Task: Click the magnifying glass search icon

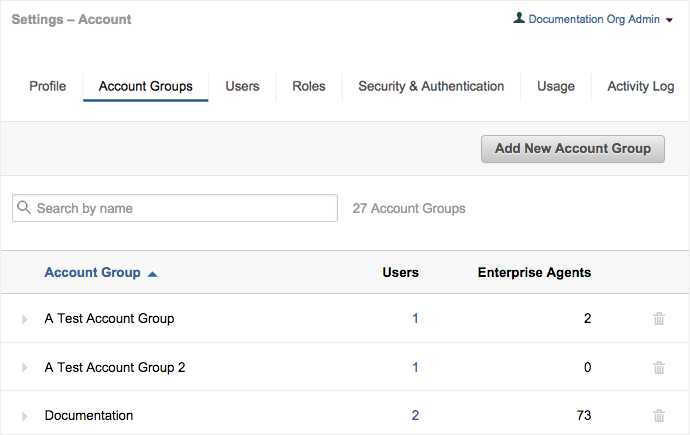Action: [24, 208]
